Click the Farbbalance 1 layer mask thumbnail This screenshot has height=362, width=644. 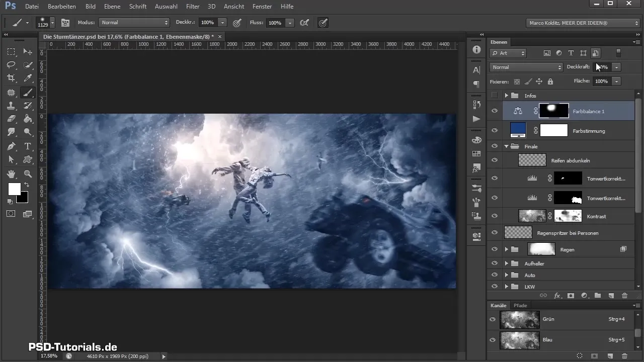pyautogui.click(x=554, y=111)
